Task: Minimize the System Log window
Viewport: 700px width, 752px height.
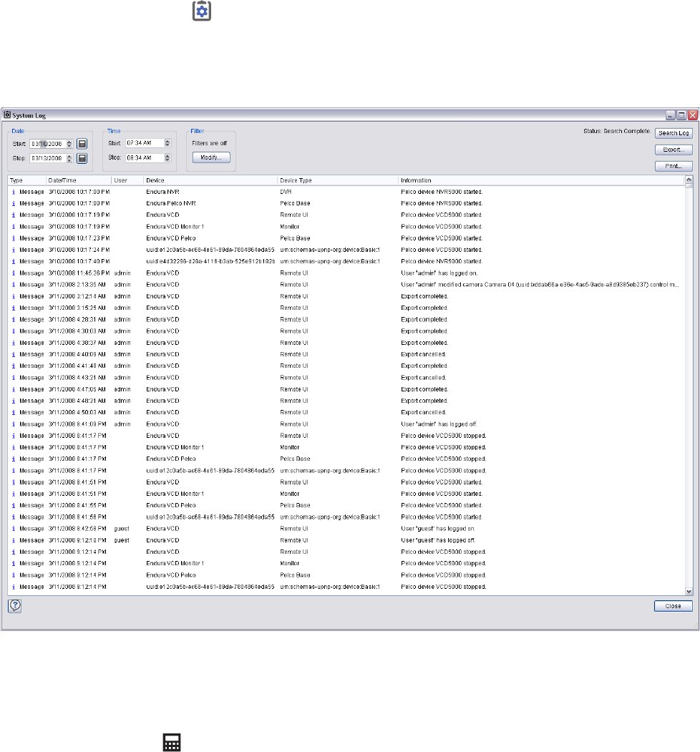Action: (x=670, y=115)
